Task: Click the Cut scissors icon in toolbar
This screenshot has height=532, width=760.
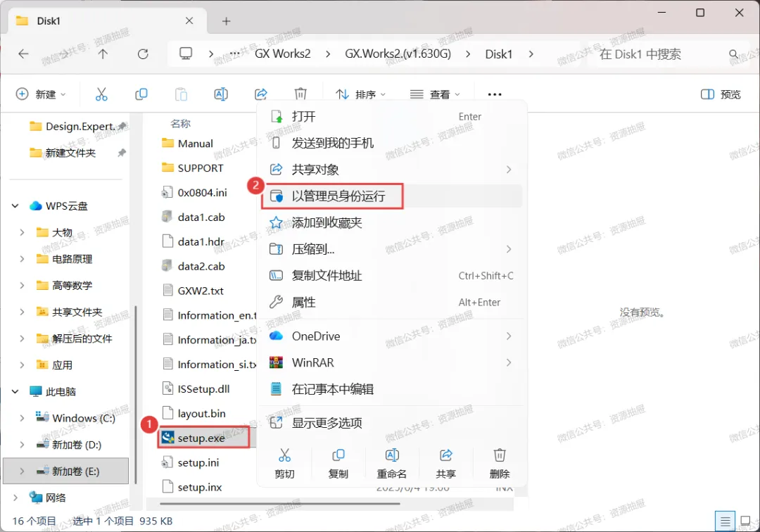Action: point(101,94)
